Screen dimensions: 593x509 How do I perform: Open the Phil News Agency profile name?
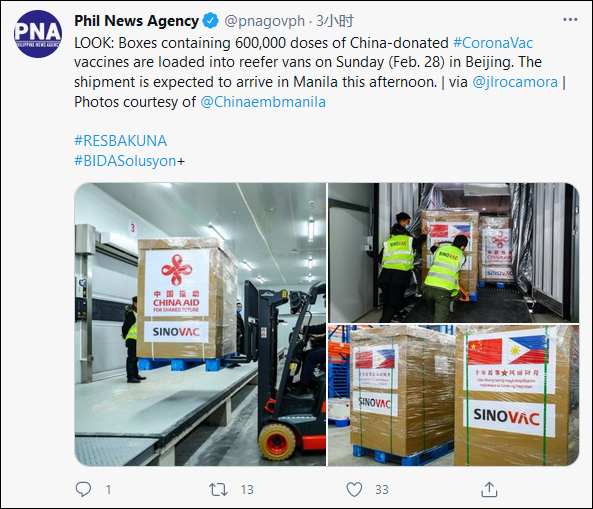tap(136, 21)
